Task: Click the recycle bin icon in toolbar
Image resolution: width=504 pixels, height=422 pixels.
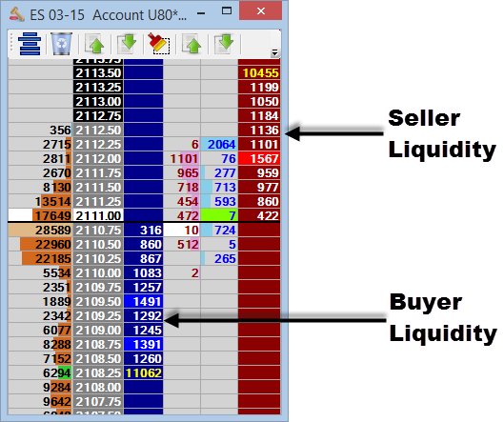Action: coord(61,44)
